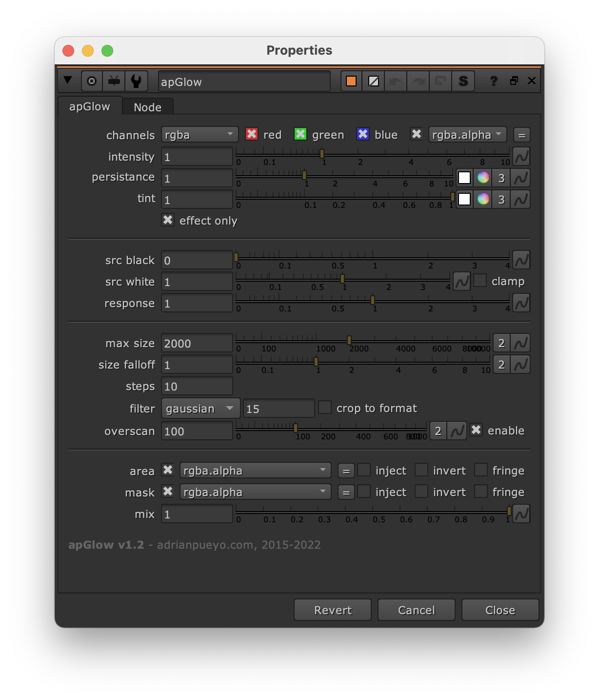599x700 pixels.
Task: Click the orange node color icon
Action: point(351,81)
